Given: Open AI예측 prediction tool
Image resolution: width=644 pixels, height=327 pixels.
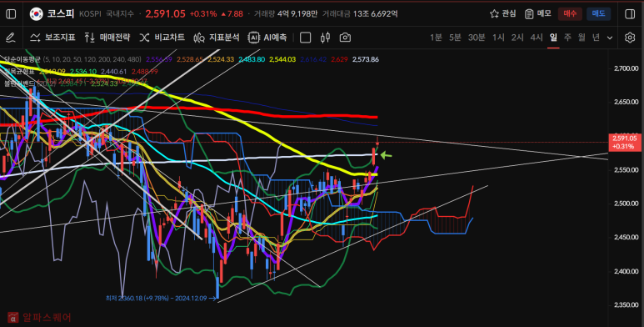Looking at the screenshot, I should [x=267, y=38].
